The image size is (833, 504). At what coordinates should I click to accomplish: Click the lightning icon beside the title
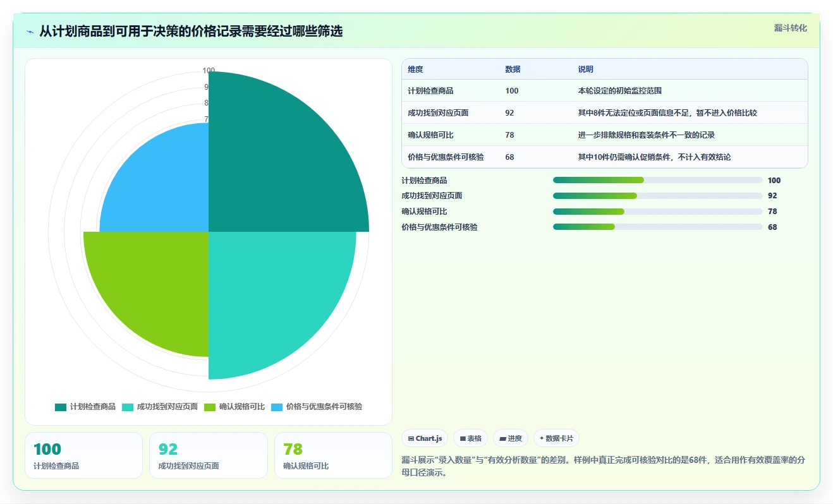pos(30,31)
